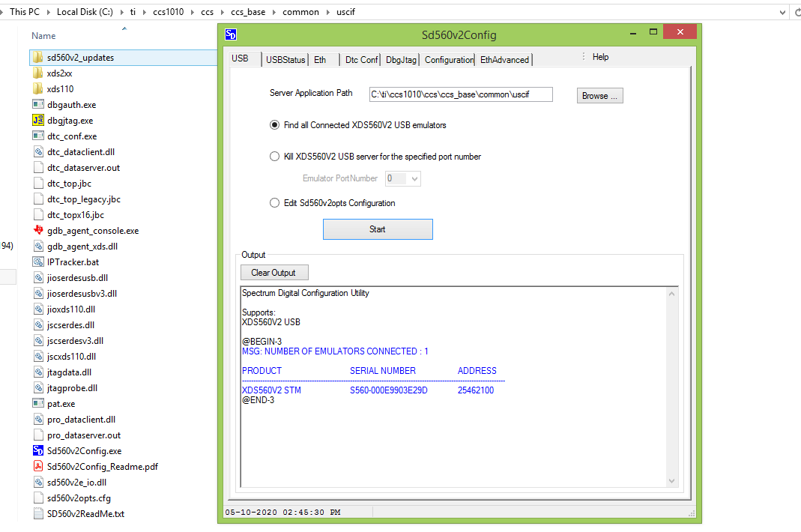801x532 pixels.
Task: Toggle the Name column sort arrow
Action: [124, 28]
